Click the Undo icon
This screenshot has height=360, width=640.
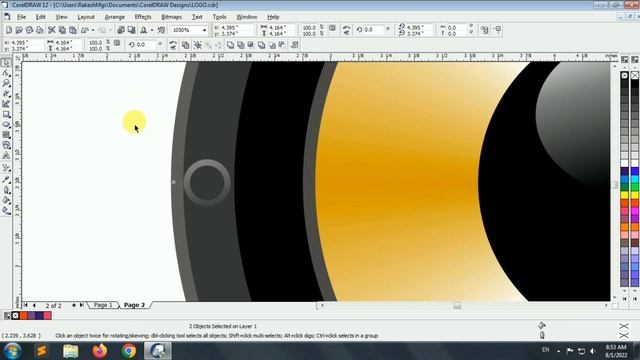[85, 30]
